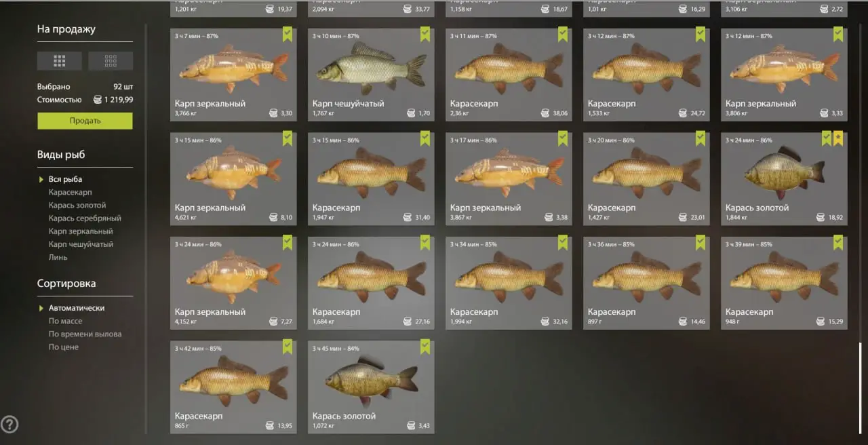Click the gold star badge on Карась золотой 1,844 кг
The width and height of the screenshot is (868, 445).
pos(838,139)
